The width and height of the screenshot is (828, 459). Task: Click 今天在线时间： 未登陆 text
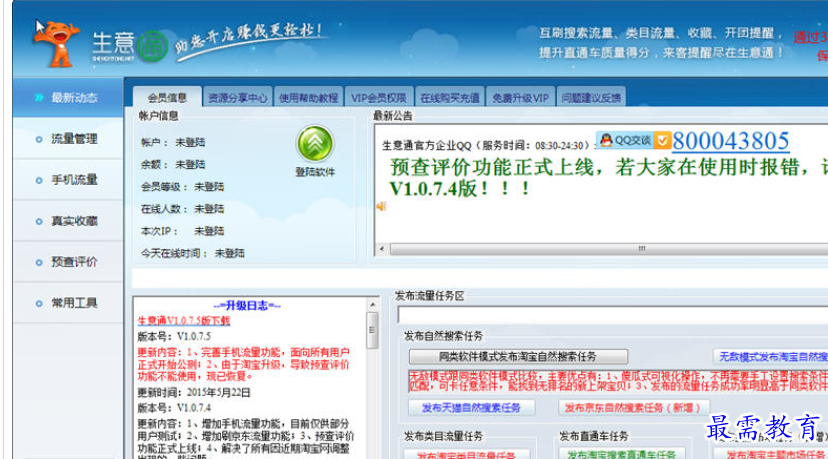192,254
